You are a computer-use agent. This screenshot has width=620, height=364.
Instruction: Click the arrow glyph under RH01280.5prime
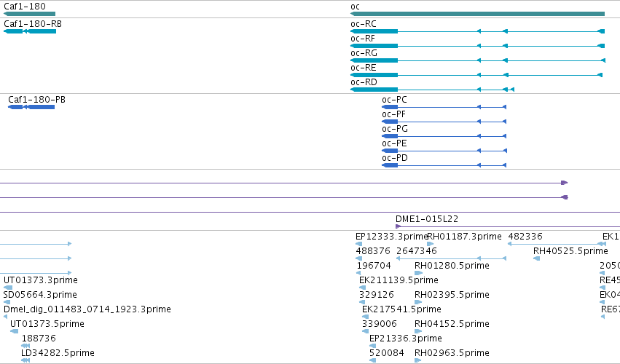(418, 273)
